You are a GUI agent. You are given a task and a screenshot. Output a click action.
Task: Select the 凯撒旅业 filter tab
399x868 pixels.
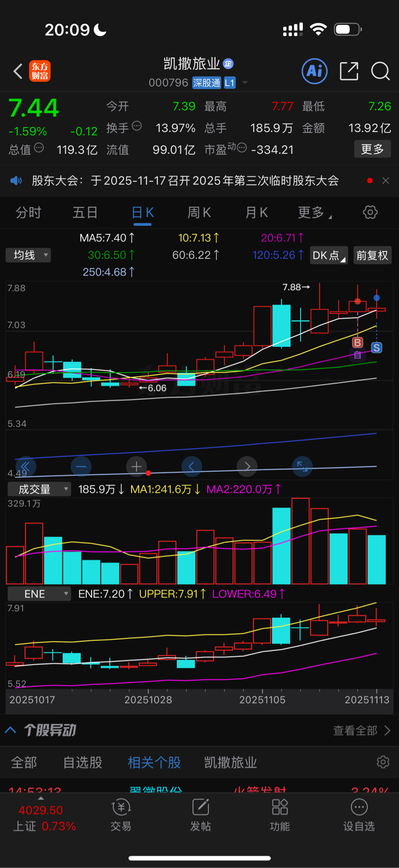(x=231, y=762)
